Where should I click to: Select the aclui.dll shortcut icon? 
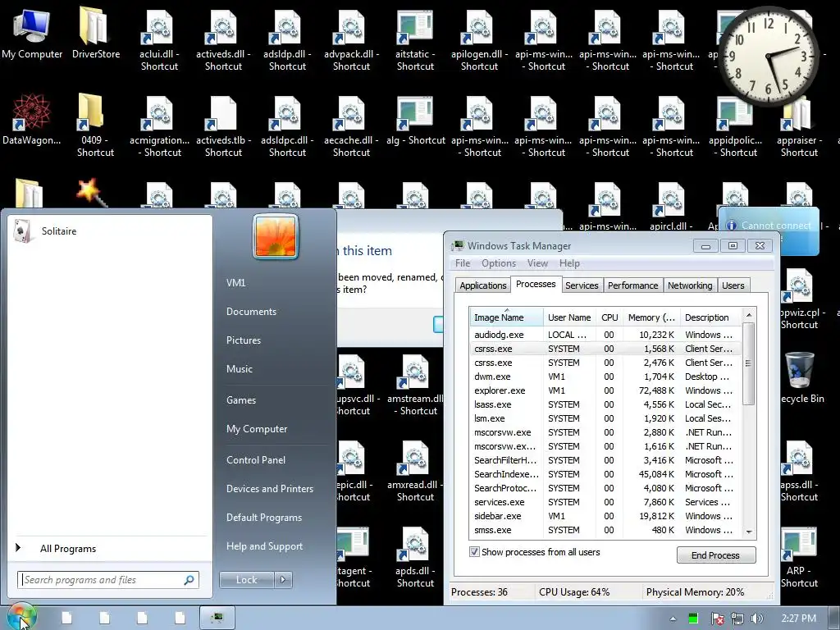tap(159, 40)
